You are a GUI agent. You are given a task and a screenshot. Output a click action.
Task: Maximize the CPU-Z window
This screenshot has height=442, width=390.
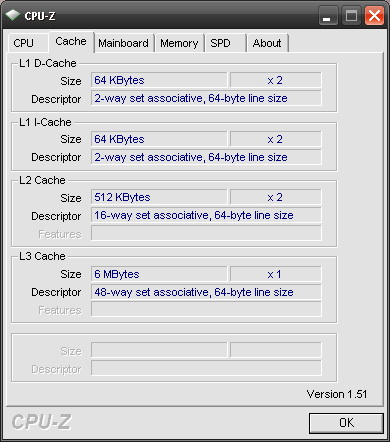351,15
